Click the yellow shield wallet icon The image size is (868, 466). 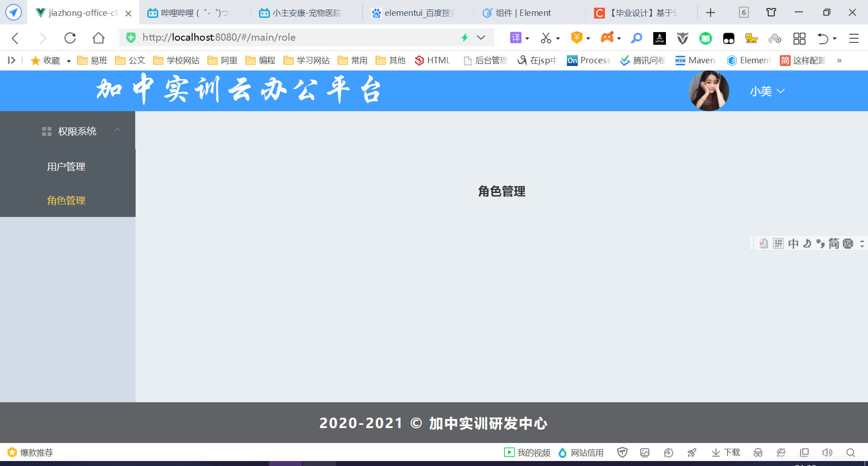point(576,38)
